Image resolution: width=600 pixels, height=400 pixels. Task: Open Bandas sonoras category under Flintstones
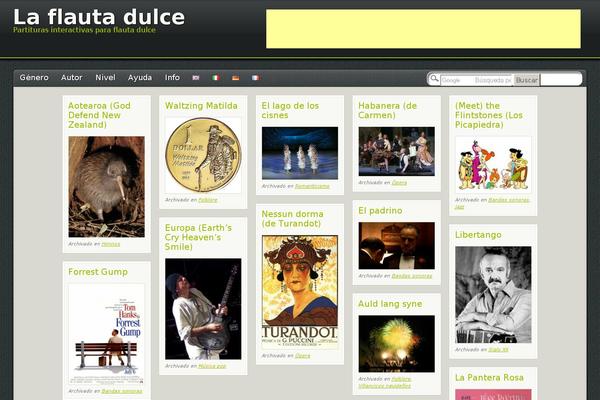(x=509, y=200)
